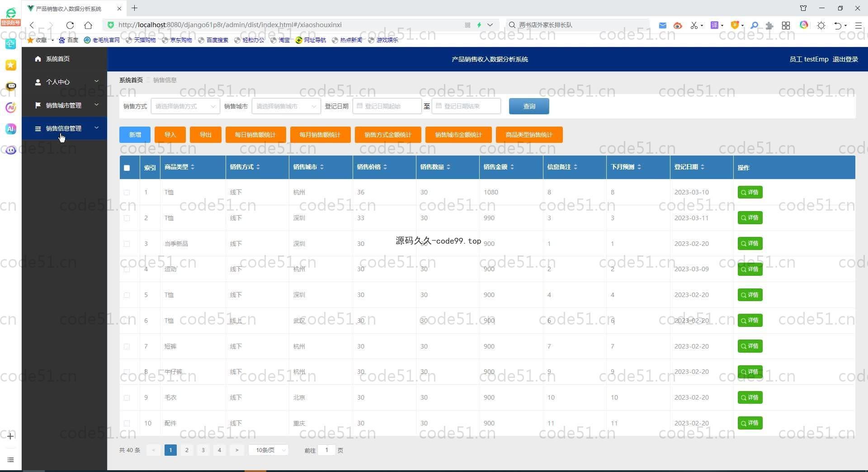Viewport: 868px width, 472px height.
Task: Open the address bar dropdown arrow
Action: [490, 25]
